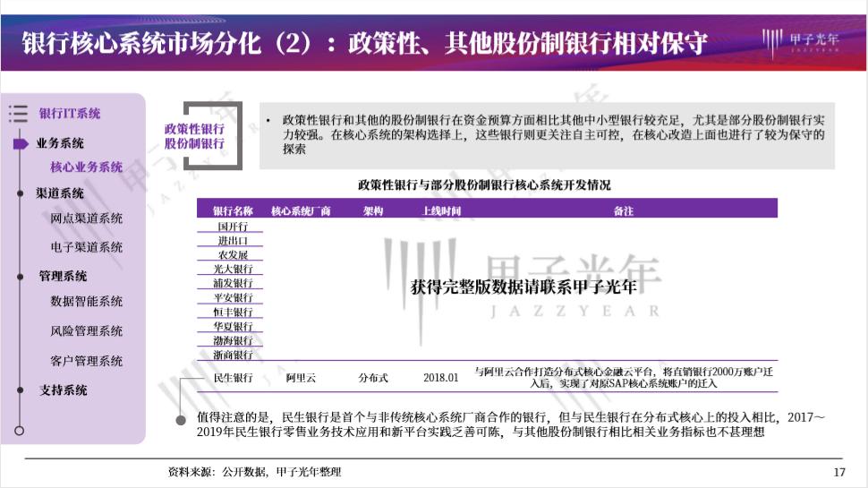Click the 光大银行 cell in the table

(233, 269)
